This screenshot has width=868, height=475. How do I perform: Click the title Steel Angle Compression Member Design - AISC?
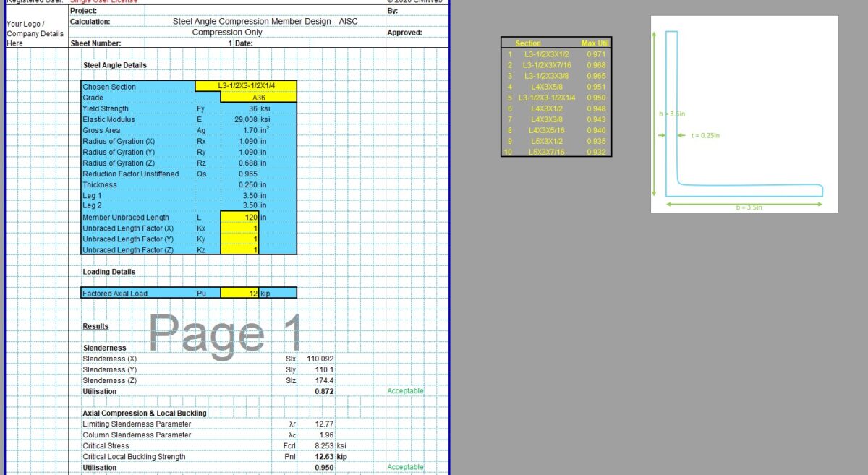265,22
